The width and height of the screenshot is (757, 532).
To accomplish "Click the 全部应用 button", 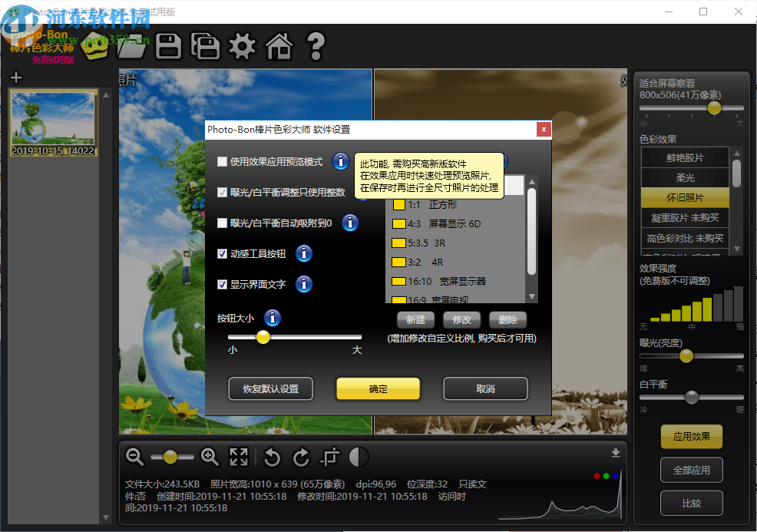I will pyautogui.click(x=691, y=470).
